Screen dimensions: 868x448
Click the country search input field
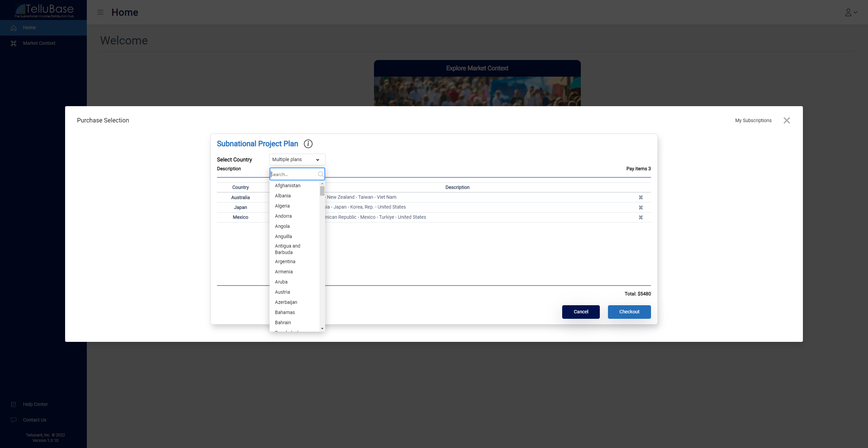point(293,174)
